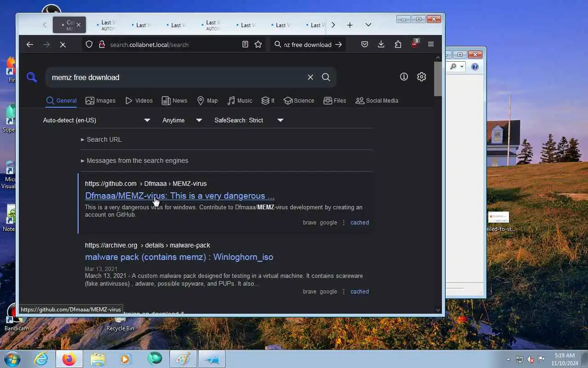The image size is (588, 368).
Task: Switch to the Music tab
Action: (240, 101)
